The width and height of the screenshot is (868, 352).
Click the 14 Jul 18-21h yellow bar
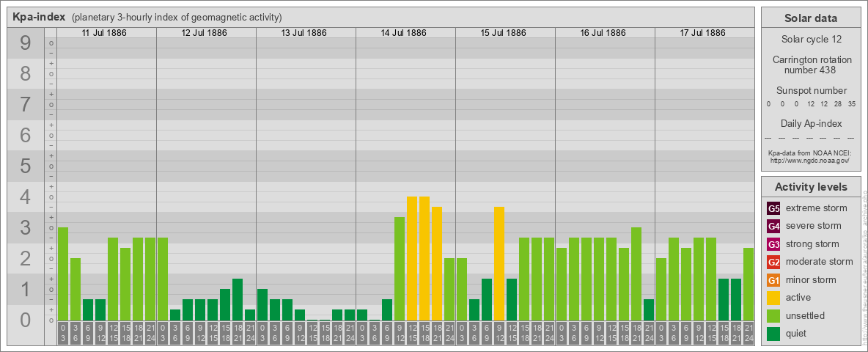click(x=437, y=263)
